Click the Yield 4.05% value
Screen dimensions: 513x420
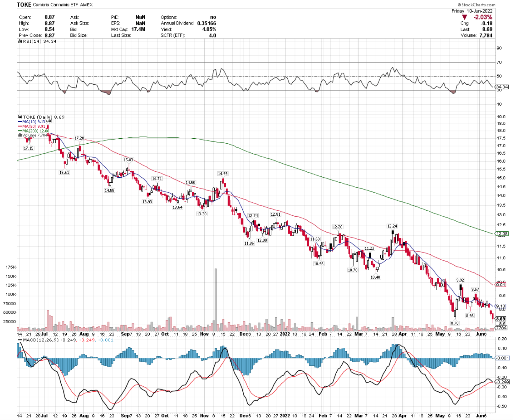click(x=209, y=29)
